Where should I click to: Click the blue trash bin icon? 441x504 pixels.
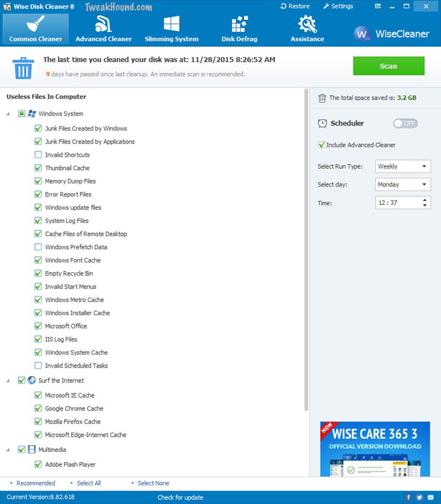[x=23, y=68]
